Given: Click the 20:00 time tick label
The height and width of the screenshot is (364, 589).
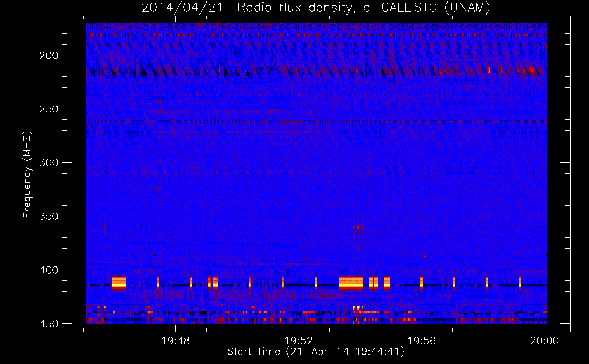Looking at the screenshot, I should tap(544, 341).
